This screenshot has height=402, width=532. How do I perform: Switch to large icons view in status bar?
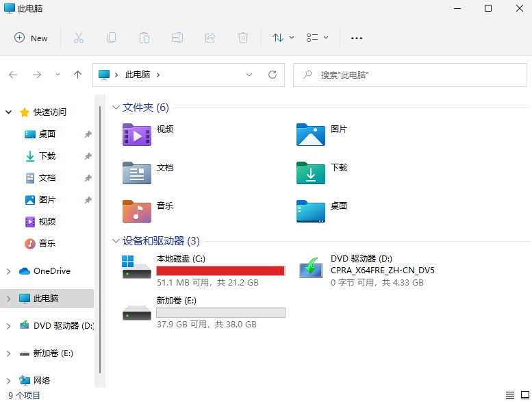click(525, 395)
